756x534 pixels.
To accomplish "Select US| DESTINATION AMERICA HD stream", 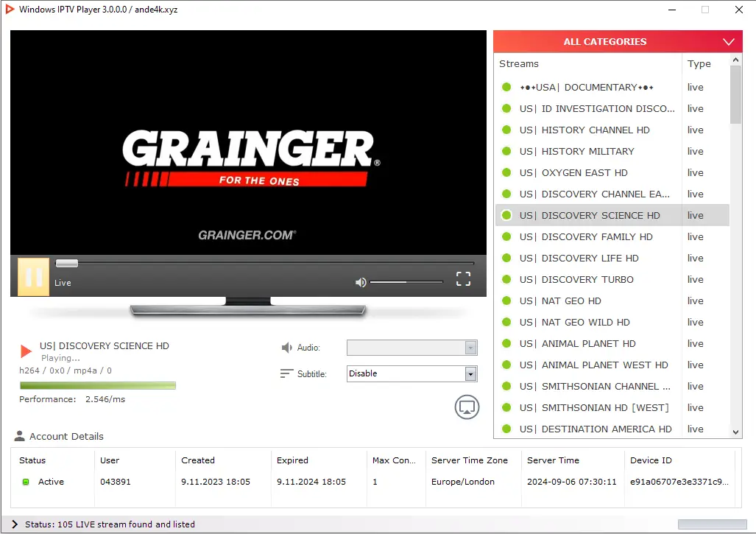I will [x=612, y=429].
